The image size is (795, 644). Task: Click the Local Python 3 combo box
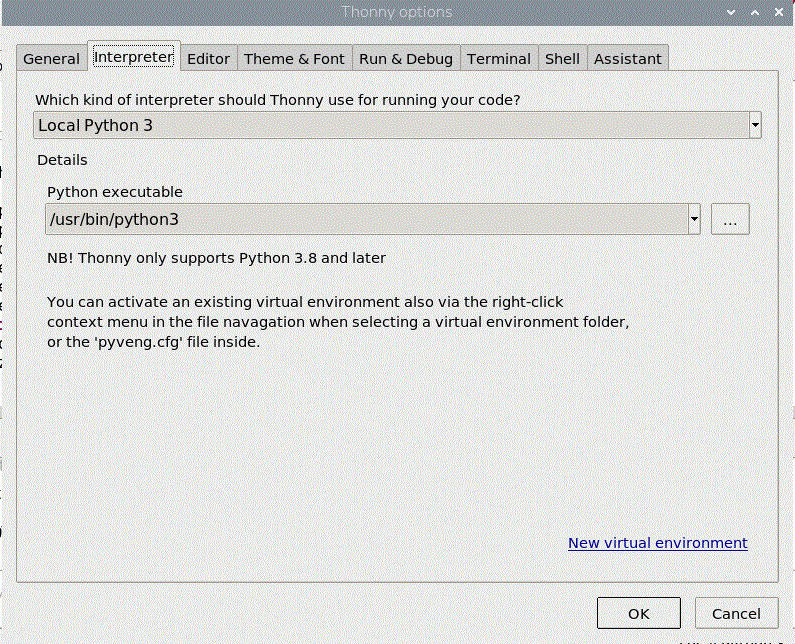coord(390,126)
